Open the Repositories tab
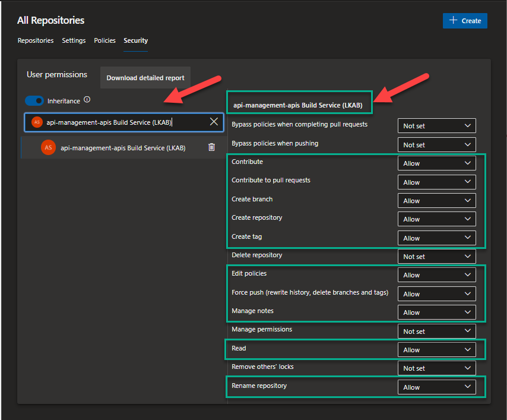Image resolution: width=507 pixels, height=420 pixels. pyautogui.click(x=35, y=40)
